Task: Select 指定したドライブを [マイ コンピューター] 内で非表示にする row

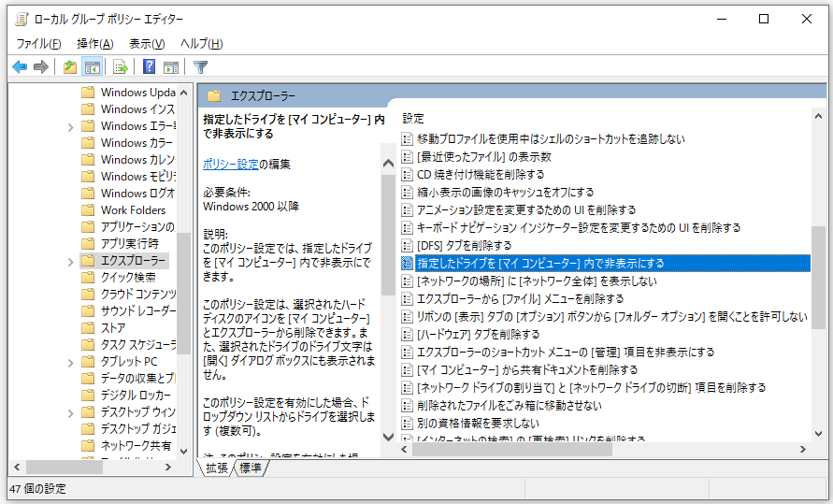Action: [x=606, y=263]
